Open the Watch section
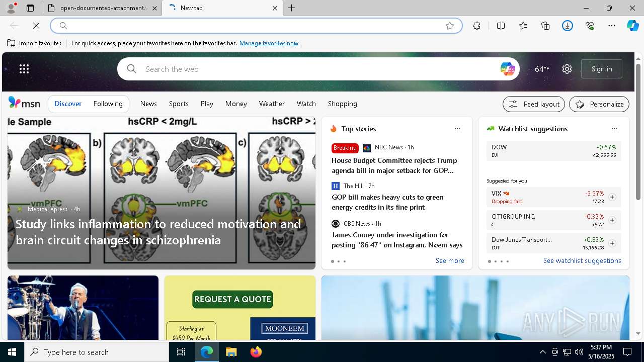644x362 pixels. click(306, 104)
